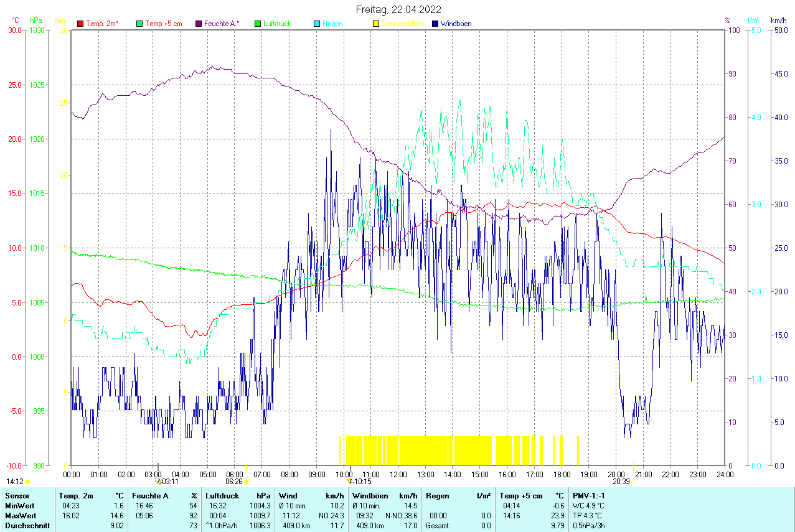The height and width of the screenshot is (532, 795).
Task: Click the Temp. 2m table column header
Action: (76, 496)
